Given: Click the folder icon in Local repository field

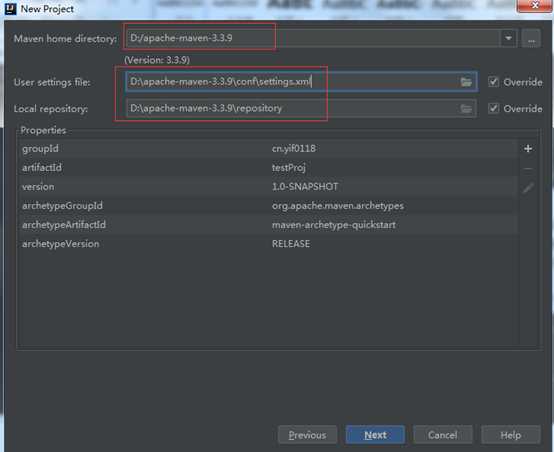Looking at the screenshot, I should (x=466, y=108).
